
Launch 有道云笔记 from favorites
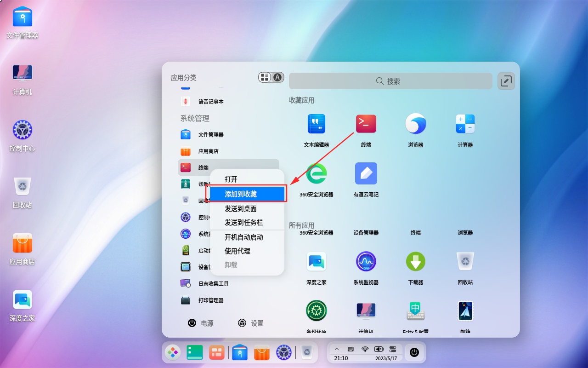pos(366,173)
